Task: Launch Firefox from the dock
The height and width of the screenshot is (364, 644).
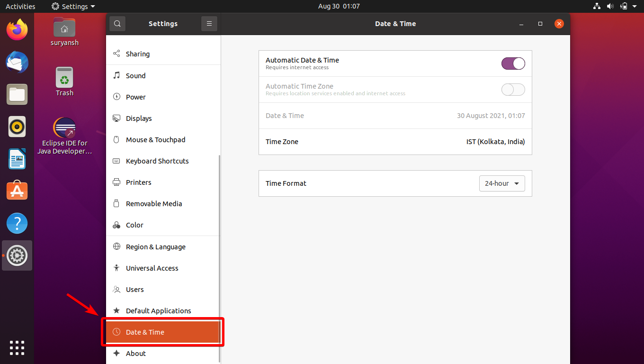Action: [x=17, y=29]
